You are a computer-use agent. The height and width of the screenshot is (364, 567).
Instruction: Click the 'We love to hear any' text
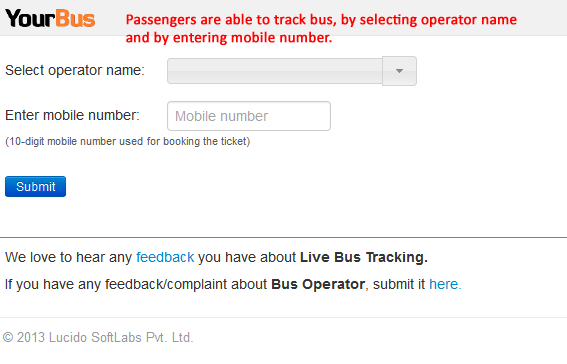68,257
